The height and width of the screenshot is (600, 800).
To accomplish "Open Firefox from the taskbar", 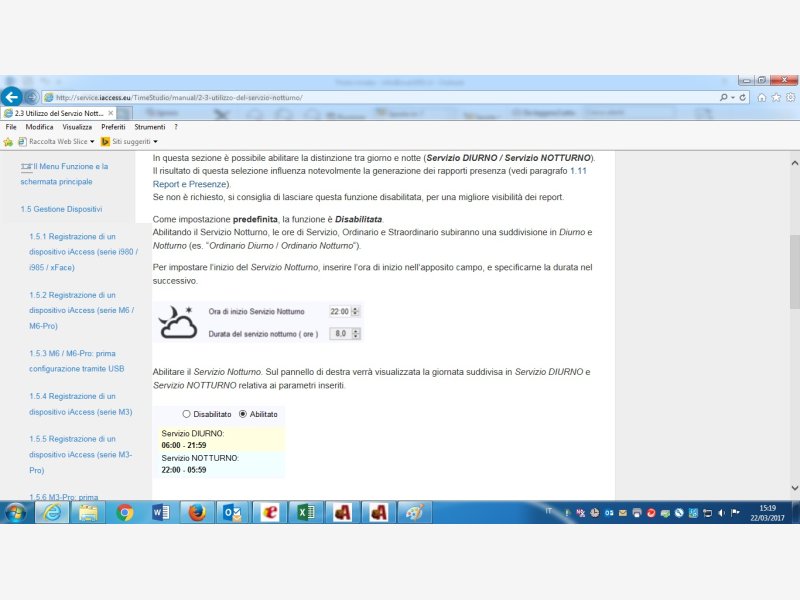I will (x=196, y=512).
